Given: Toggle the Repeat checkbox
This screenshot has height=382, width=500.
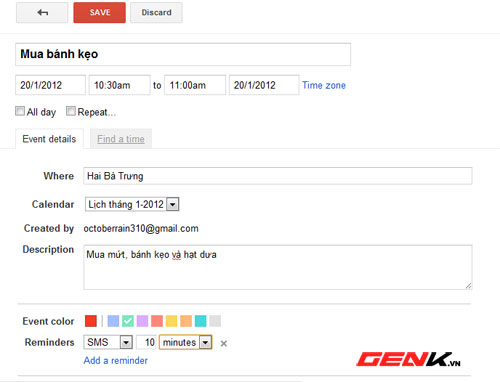Looking at the screenshot, I should tap(71, 111).
